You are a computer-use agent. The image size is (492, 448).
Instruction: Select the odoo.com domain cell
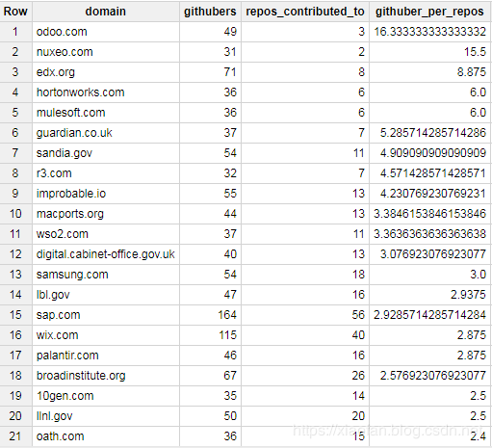pos(106,32)
